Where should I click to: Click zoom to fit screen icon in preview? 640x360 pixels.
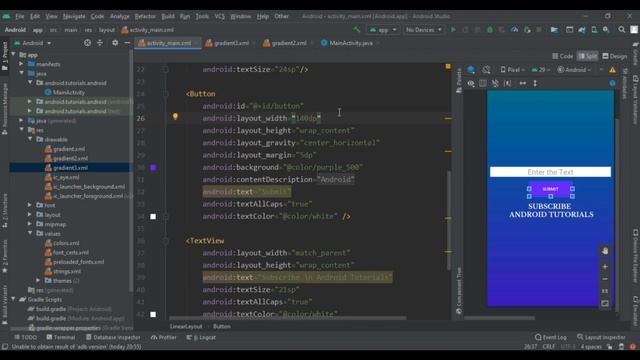click(x=605, y=304)
